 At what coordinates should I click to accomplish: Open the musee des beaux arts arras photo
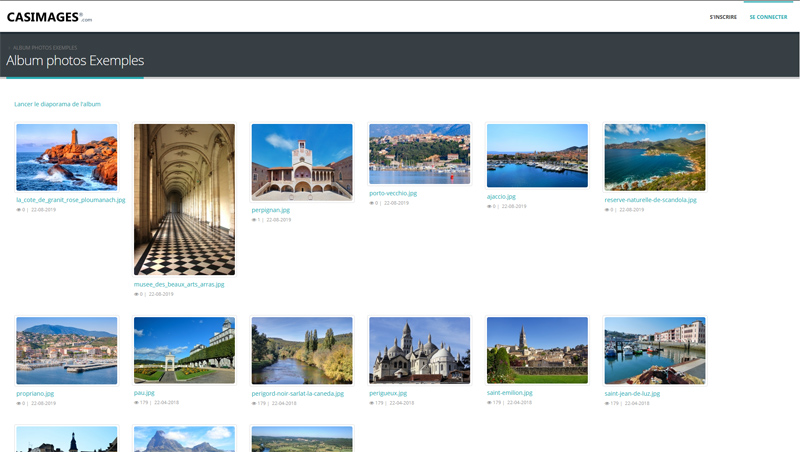[x=184, y=199]
